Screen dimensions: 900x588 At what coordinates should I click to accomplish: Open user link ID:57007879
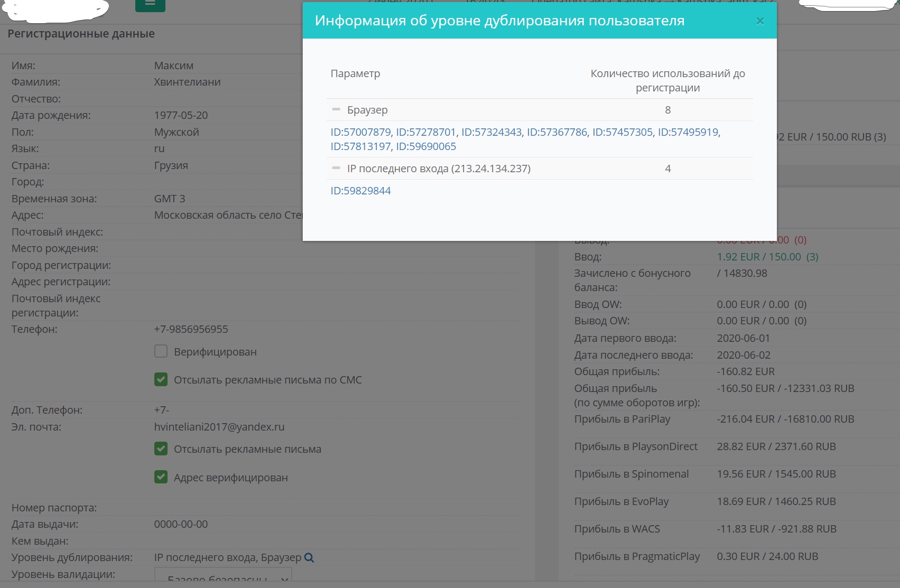tap(360, 132)
